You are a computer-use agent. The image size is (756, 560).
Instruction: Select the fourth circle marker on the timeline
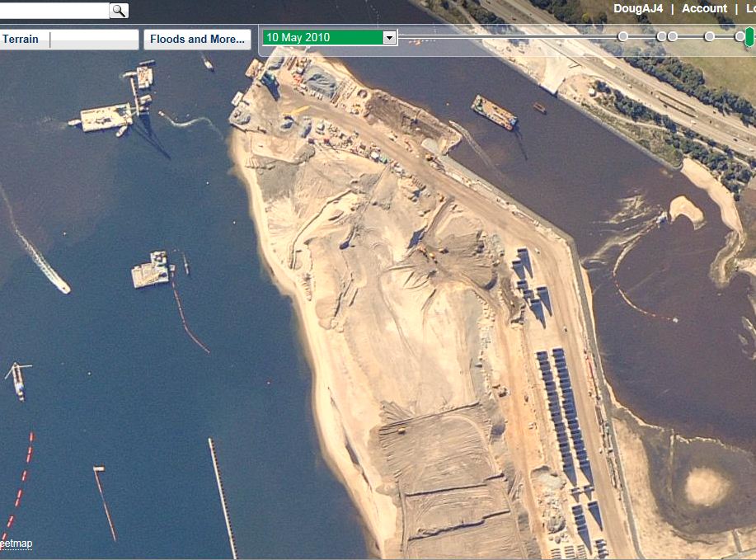click(x=710, y=36)
